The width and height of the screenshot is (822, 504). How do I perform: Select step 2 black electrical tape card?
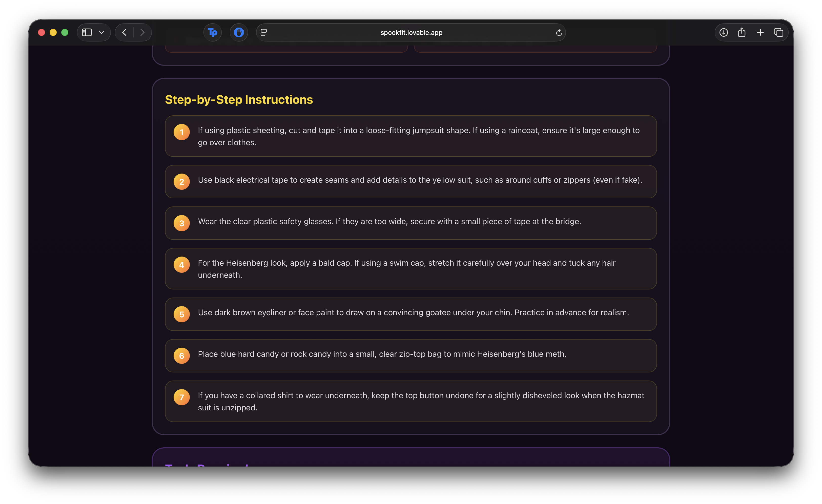tap(410, 181)
